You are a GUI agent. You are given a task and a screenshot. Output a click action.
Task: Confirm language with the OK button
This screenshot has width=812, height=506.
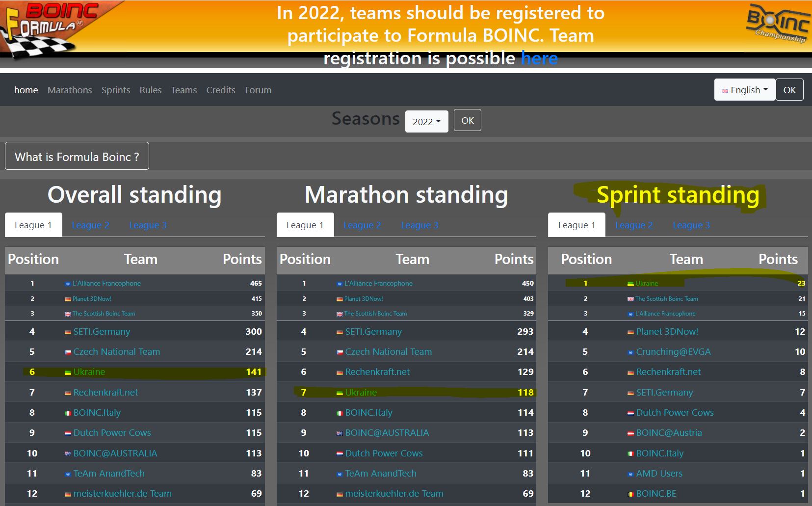[x=789, y=90]
